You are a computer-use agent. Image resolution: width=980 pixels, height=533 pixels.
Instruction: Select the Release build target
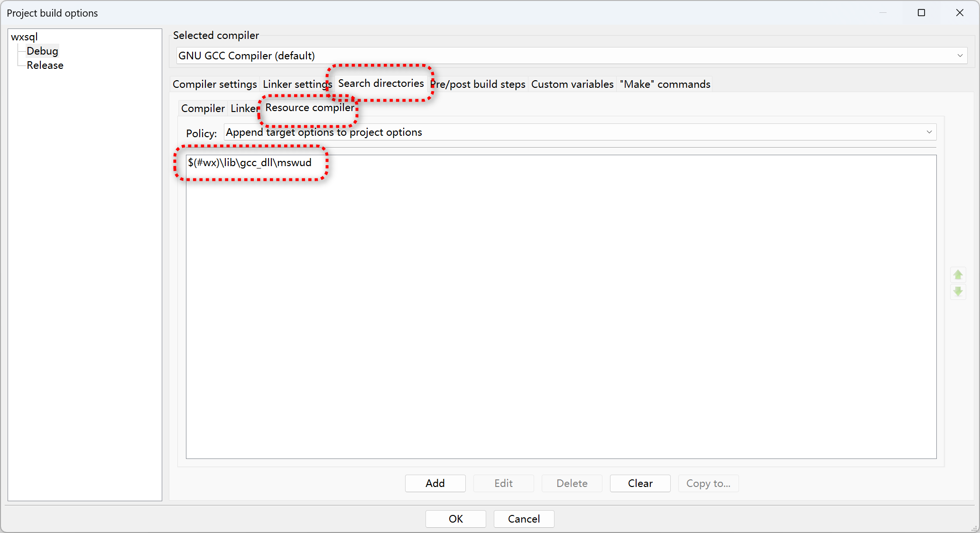(x=45, y=65)
